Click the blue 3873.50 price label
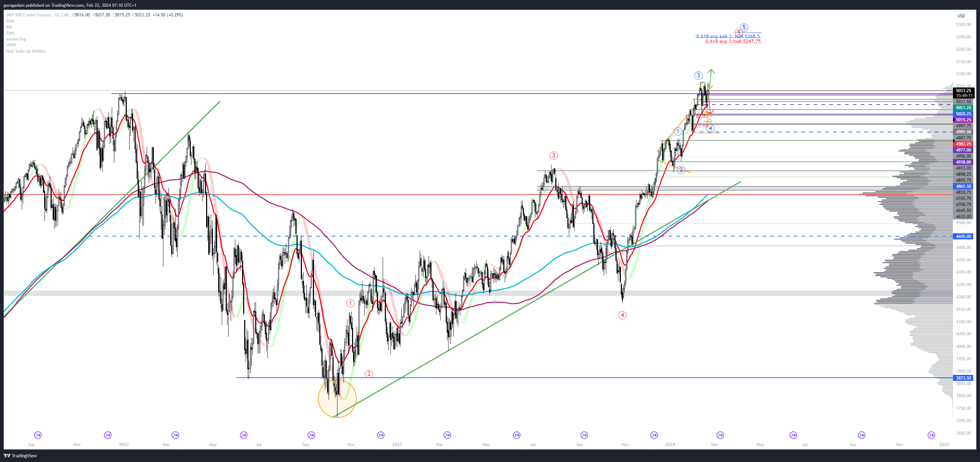This screenshot has height=462, width=980. tap(963, 378)
